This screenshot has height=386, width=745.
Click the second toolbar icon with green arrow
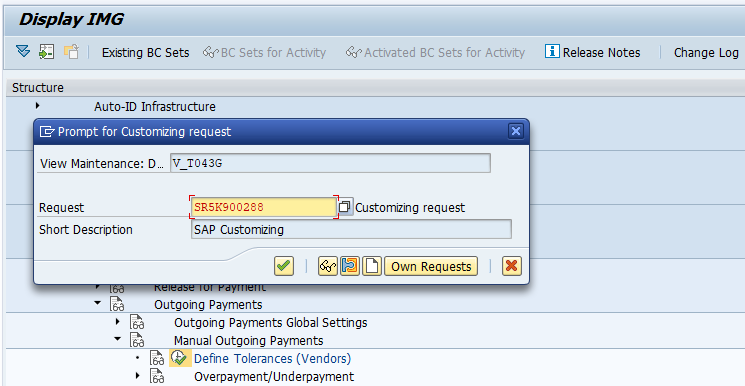click(47, 51)
